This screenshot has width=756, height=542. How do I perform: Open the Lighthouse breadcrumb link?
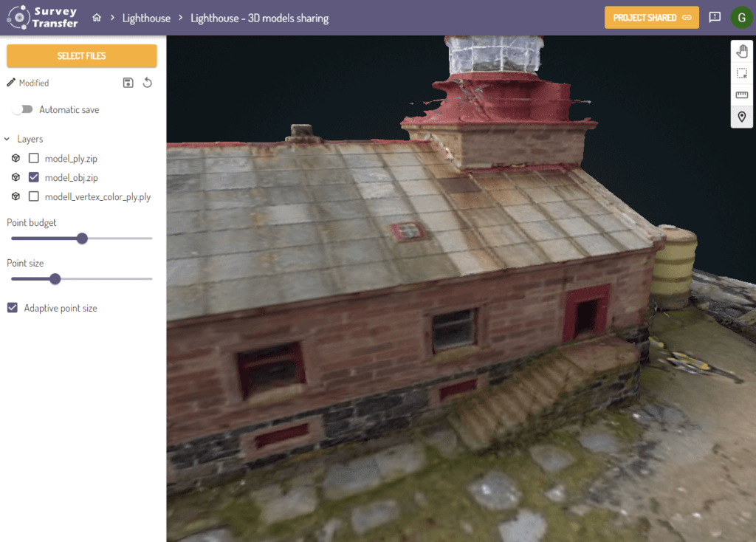[x=146, y=18]
